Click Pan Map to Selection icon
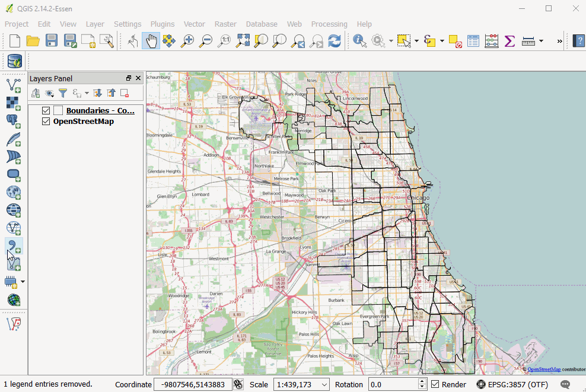 169,41
